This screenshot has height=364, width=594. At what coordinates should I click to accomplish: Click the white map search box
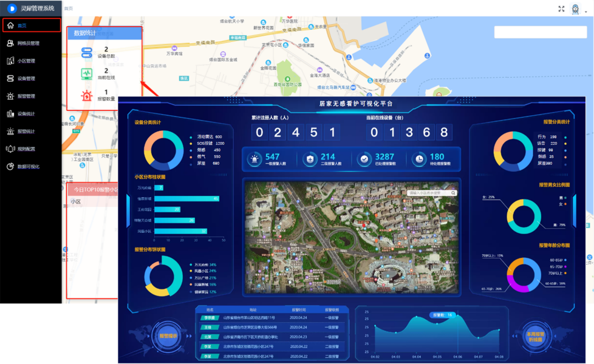tap(539, 32)
